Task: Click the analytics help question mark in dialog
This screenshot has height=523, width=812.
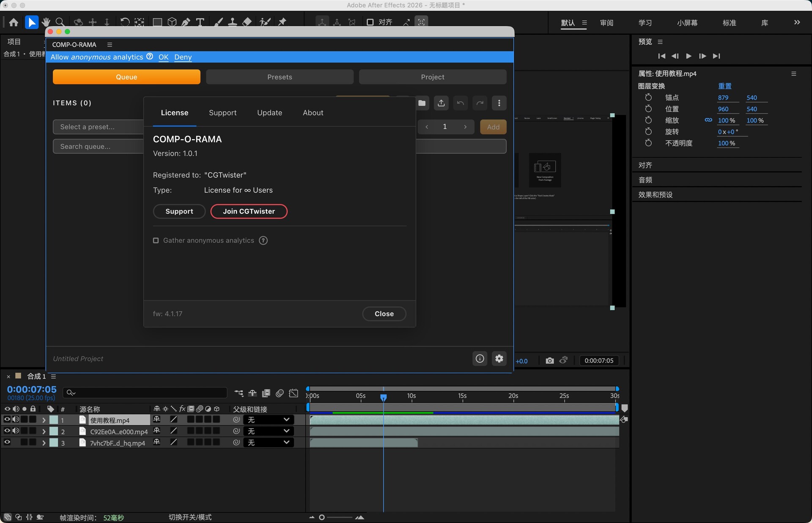Action: tap(263, 240)
